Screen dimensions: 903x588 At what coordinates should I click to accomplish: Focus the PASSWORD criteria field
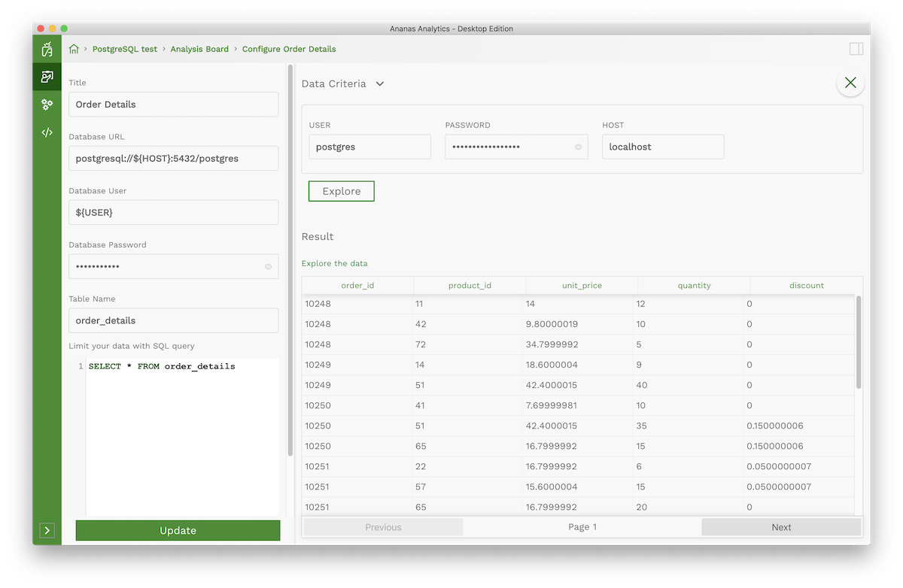(516, 147)
